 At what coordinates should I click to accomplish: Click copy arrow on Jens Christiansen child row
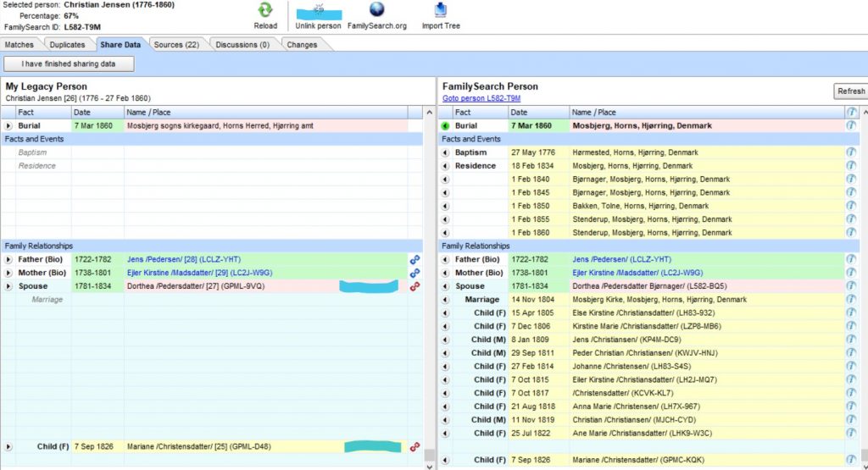tap(445, 340)
